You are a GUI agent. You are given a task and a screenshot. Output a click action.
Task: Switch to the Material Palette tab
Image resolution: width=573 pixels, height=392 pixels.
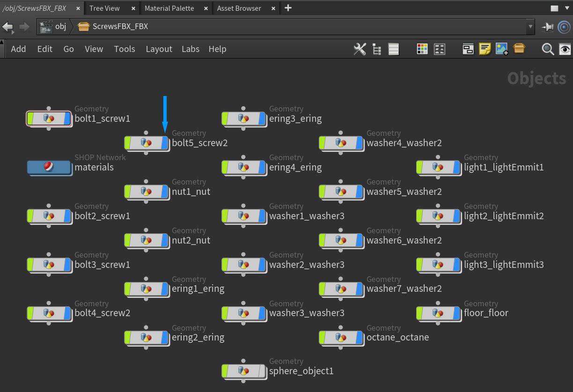coord(169,8)
